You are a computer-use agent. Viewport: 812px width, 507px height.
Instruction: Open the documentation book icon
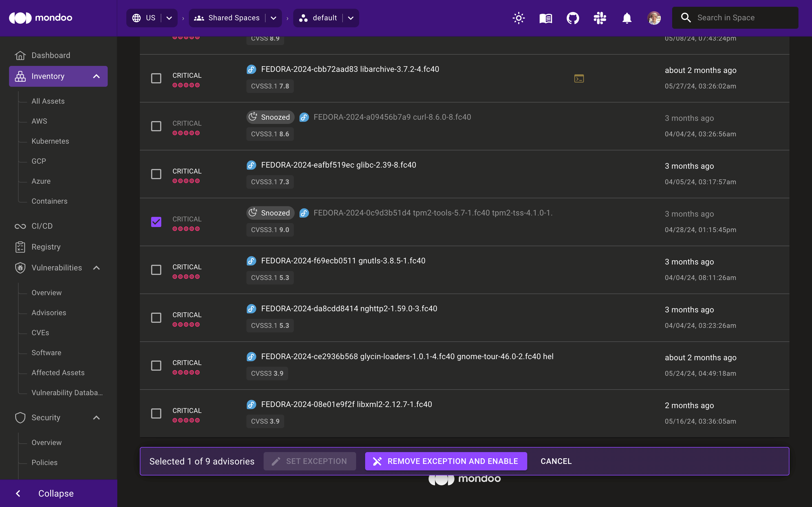546,17
